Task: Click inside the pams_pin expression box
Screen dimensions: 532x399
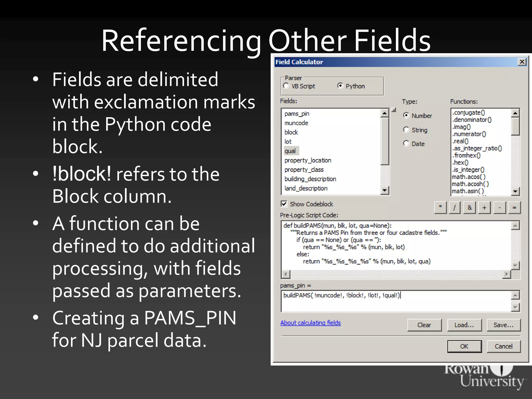Action: coord(395,301)
